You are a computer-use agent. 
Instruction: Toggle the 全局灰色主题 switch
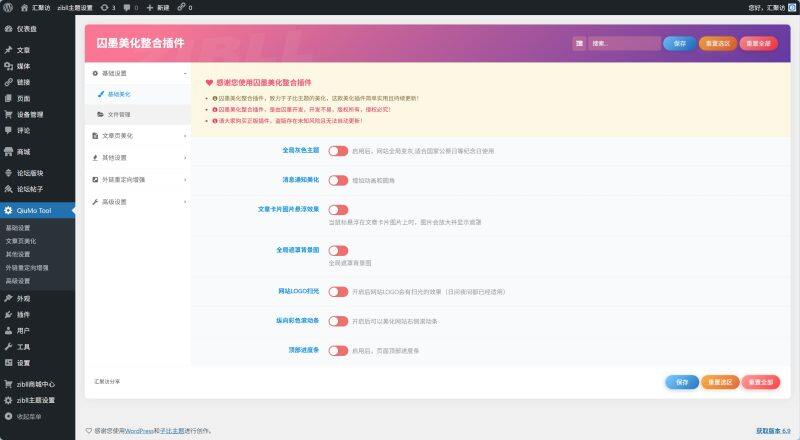click(338, 151)
